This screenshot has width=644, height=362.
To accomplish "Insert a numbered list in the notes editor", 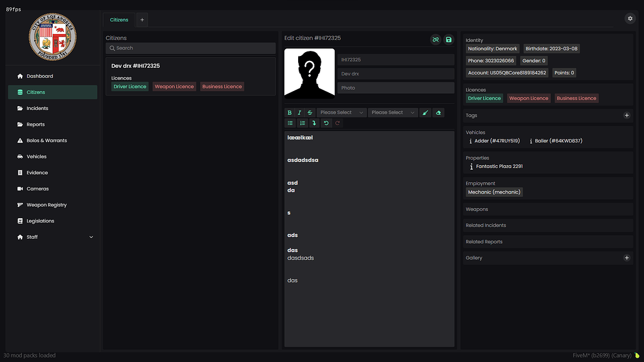I will click(x=302, y=123).
